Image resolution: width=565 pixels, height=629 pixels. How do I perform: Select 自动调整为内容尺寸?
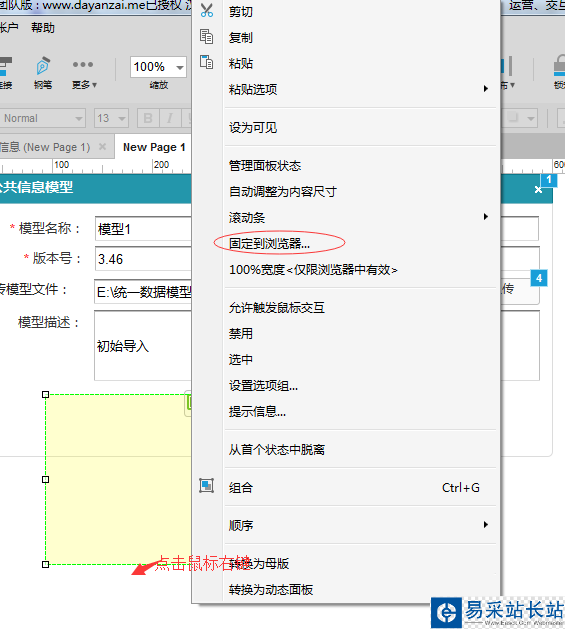[346, 192]
